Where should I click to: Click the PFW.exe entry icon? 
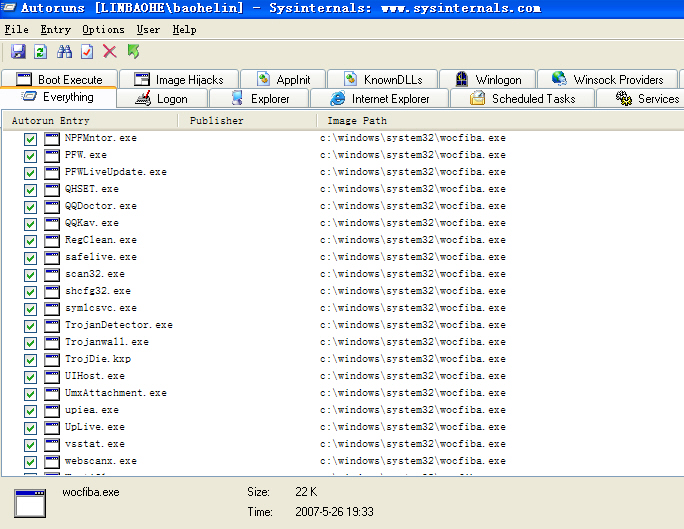pyautogui.click(x=52, y=156)
